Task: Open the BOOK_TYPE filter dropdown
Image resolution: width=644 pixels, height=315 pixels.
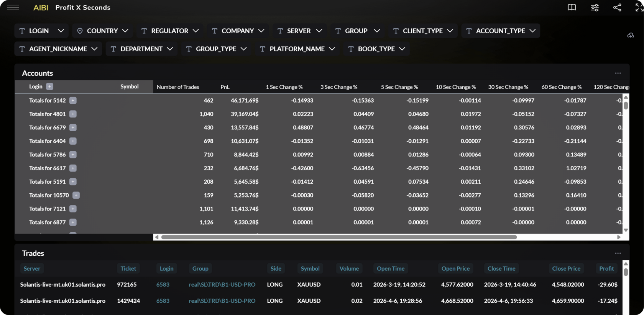Action: tap(376, 49)
